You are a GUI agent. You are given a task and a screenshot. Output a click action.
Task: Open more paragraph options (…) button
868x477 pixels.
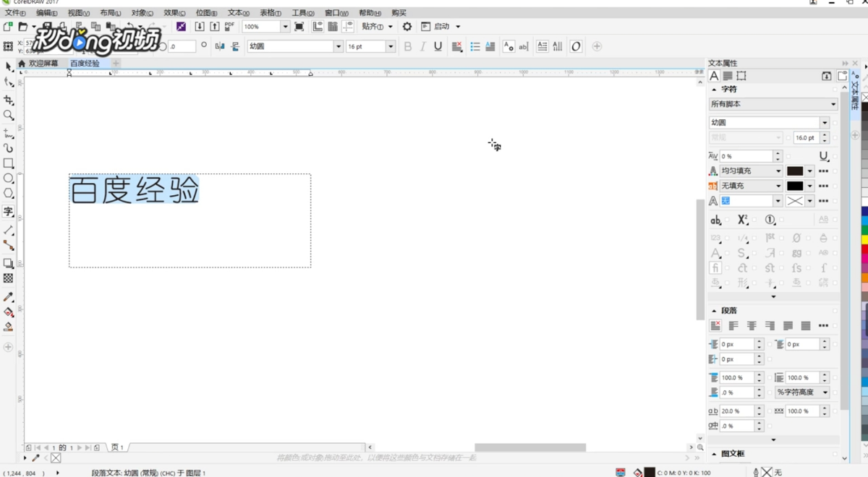click(x=823, y=326)
